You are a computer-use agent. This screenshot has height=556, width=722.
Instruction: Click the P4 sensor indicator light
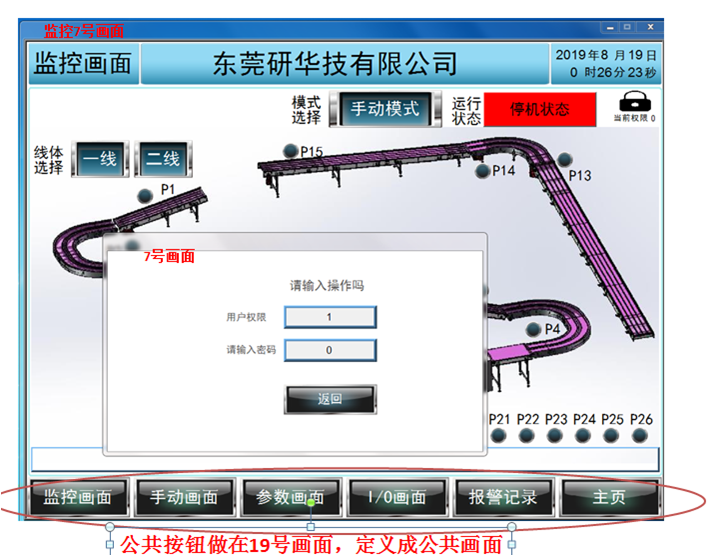pyautogui.click(x=533, y=329)
